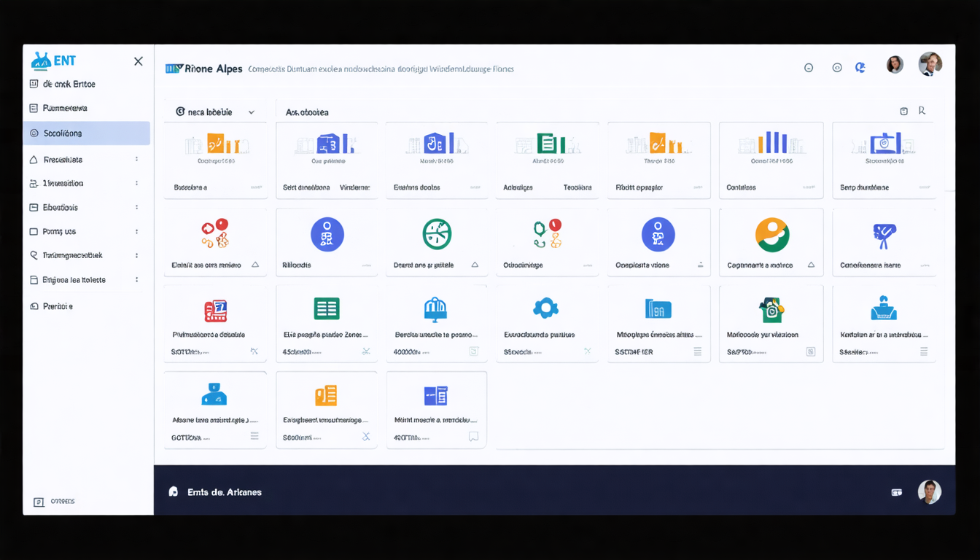Open the blue bell-shaped monument app icon
980x560 pixels.
click(x=435, y=309)
